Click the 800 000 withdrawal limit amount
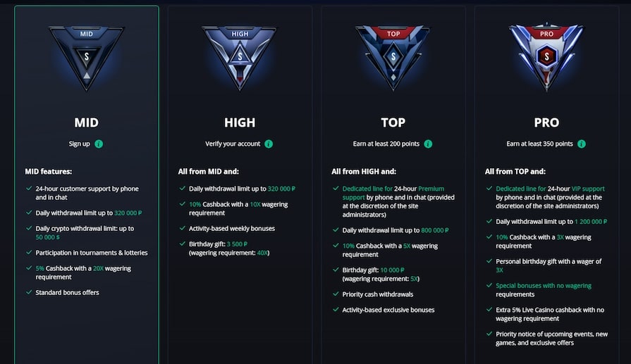The height and width of the screenshot is (364, 631). 434,230
